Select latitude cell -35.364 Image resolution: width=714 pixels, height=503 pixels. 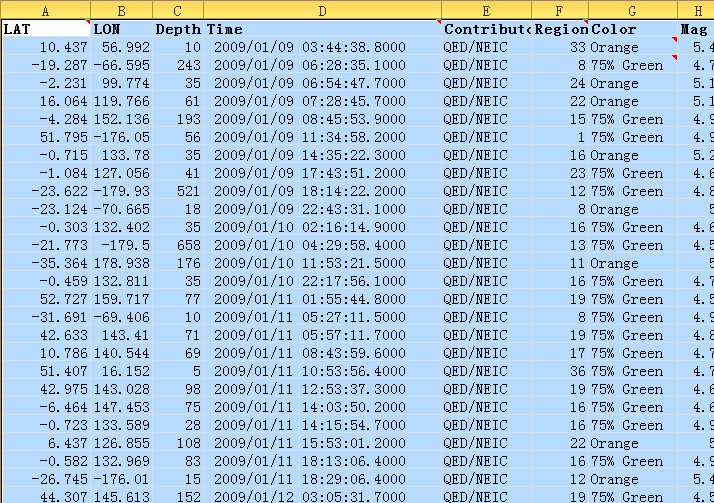coord(46,263)
